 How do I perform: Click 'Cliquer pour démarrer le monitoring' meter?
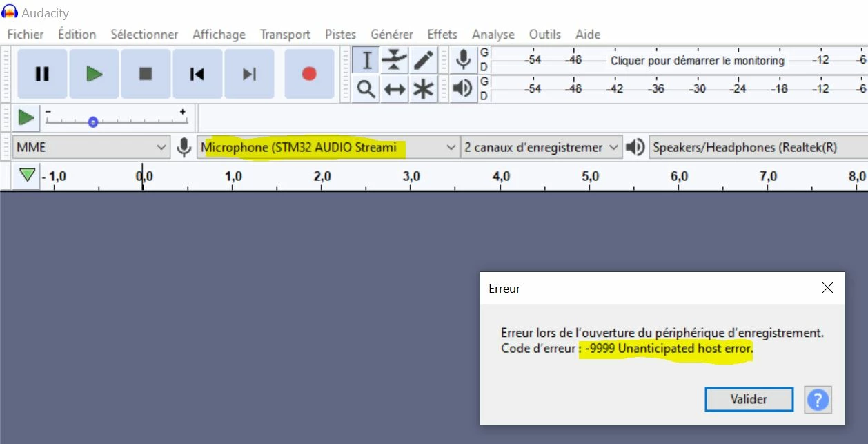(x=698, y=61)
